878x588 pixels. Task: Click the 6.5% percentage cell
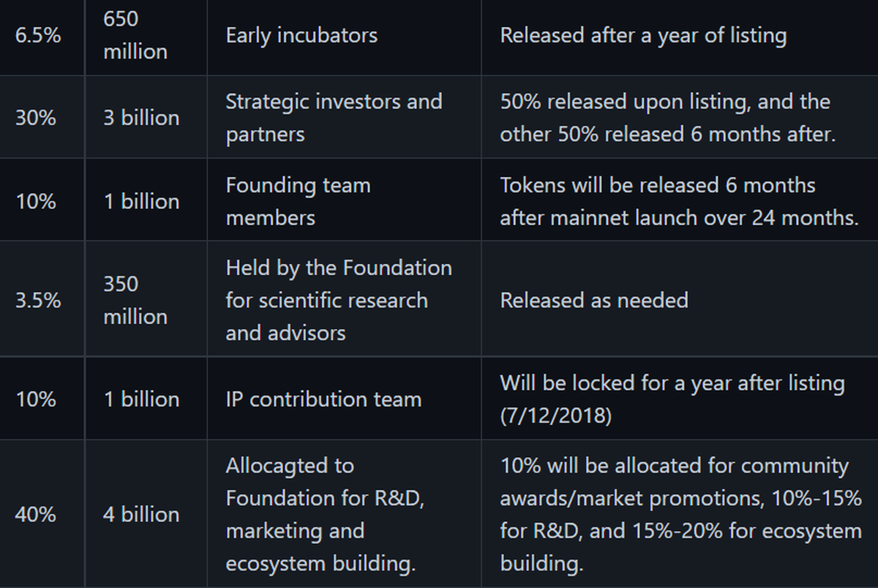(x=37, y=36)
